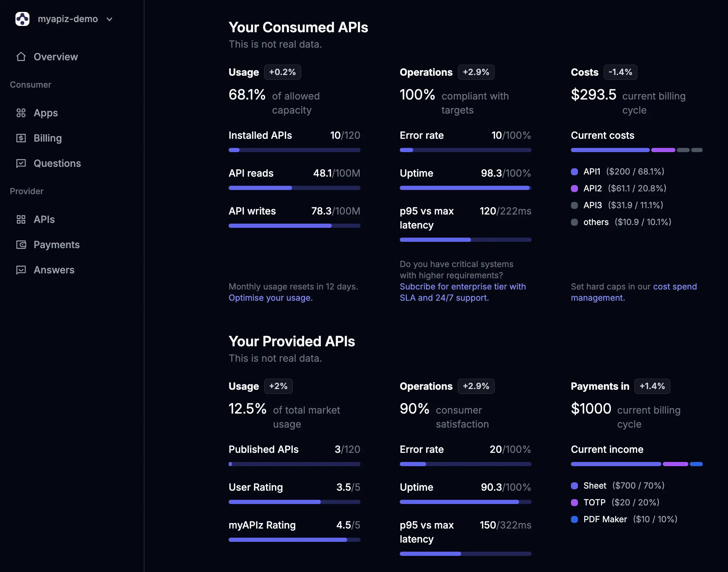Click the Billing dollar icon

pyautogui.click(x=21, y=138)
